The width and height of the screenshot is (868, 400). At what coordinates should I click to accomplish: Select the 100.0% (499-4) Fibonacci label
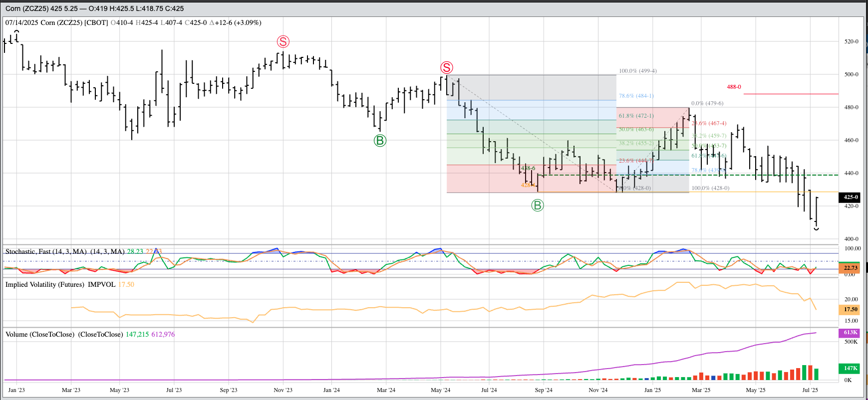pos(637,71)
